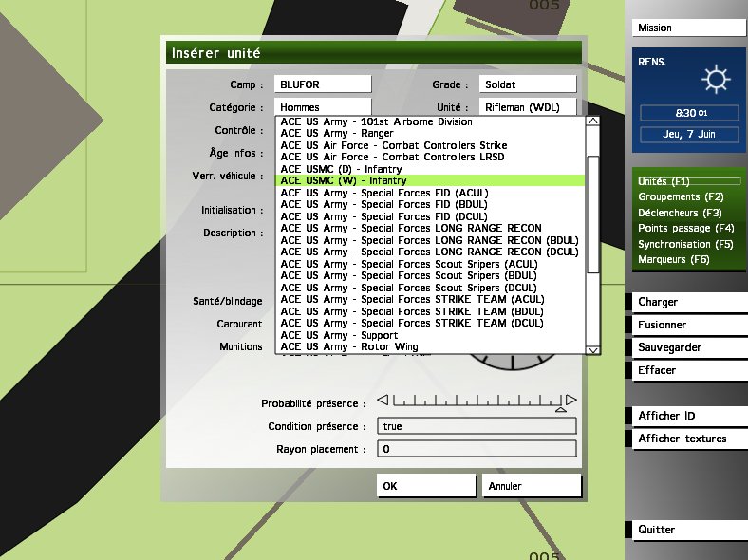The image size is (748, 560).
Task: Click the scroll down arrow of faction list
Action: point(592,350)
